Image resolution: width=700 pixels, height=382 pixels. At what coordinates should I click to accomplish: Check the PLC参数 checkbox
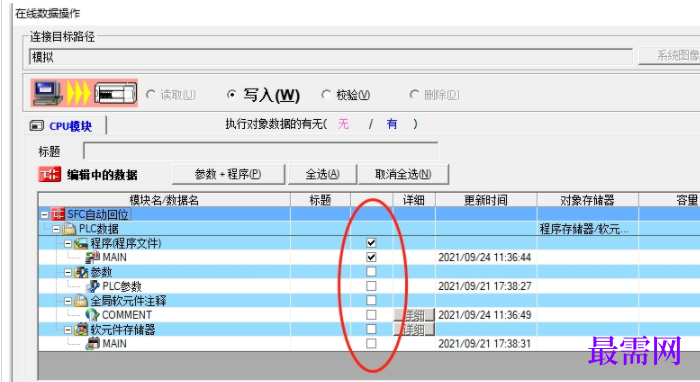tap(371, 286)
